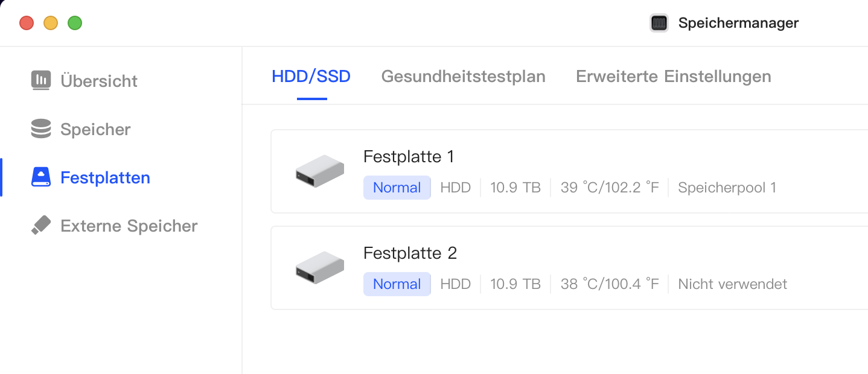This screenshot has height=374, width=868.
Task: Click the Normal status badge of Festplatte 2
Action: click(x=397, y=284)
